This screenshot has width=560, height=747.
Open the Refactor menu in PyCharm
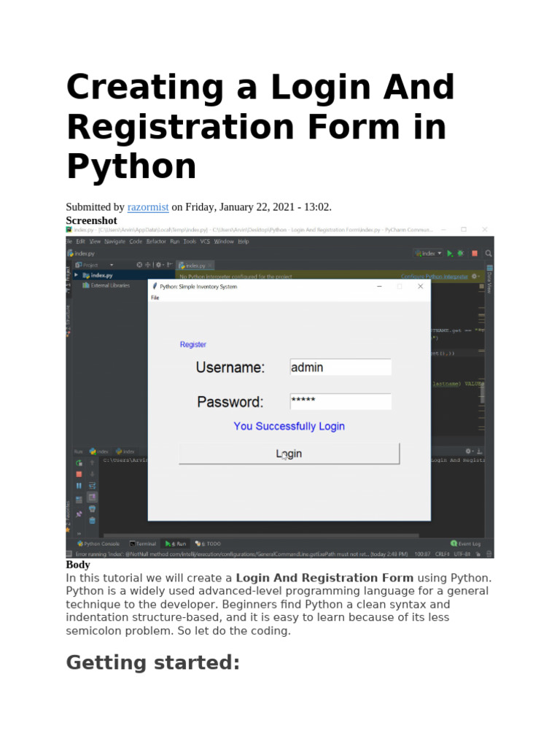click(x=156, y=241)
